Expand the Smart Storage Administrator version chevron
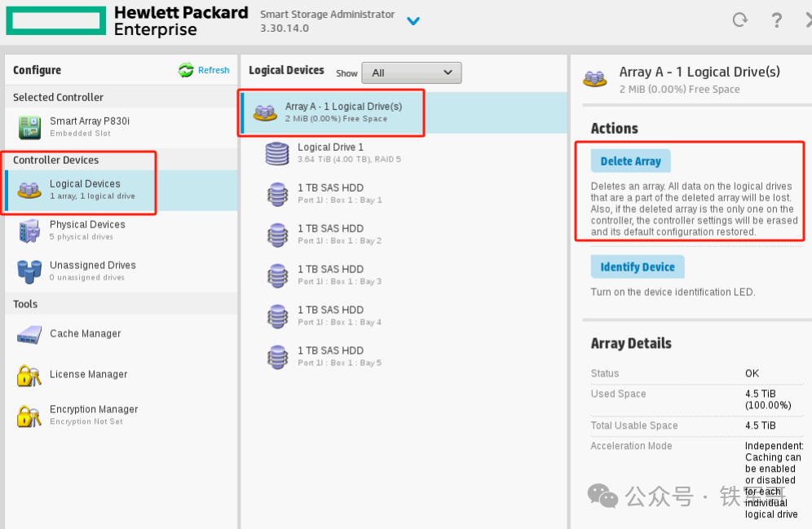Image resolution: width=812 pixels, height=529 pixels. click(x=413, y=21)
